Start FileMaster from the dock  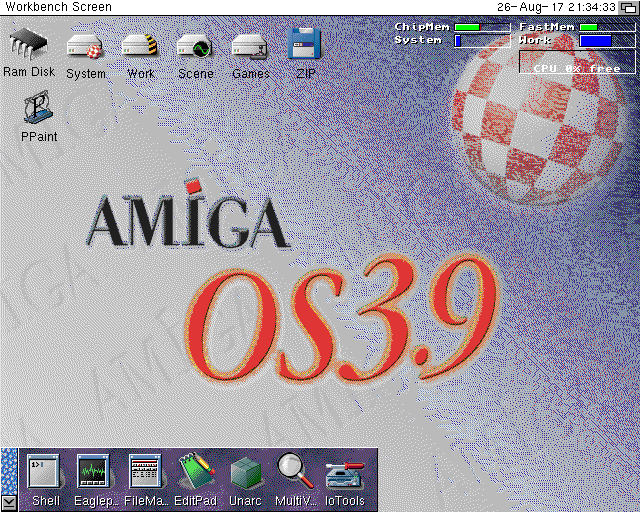point(145,471)
